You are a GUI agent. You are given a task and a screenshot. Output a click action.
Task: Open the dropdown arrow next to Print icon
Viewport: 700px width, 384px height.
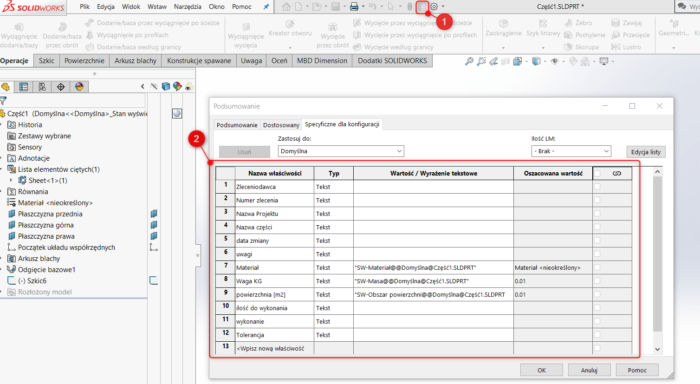click(363, 7)
